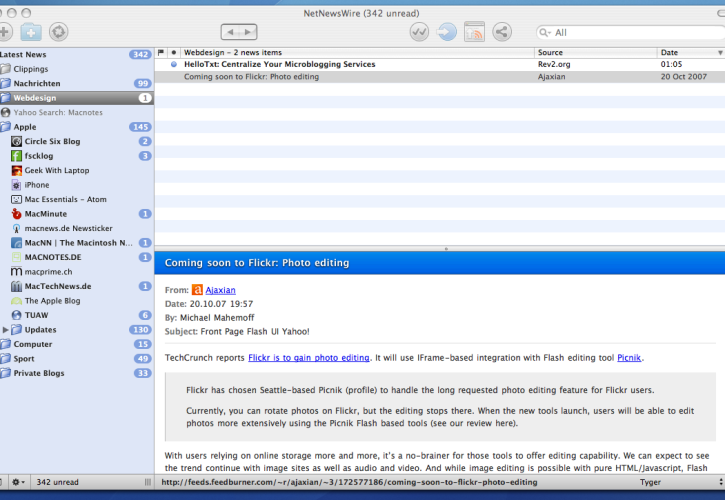Image resolution: width=725 pixels, height=500 pixels.
Task: Open the Tyger style popup menu
Action: coord(680,482)
